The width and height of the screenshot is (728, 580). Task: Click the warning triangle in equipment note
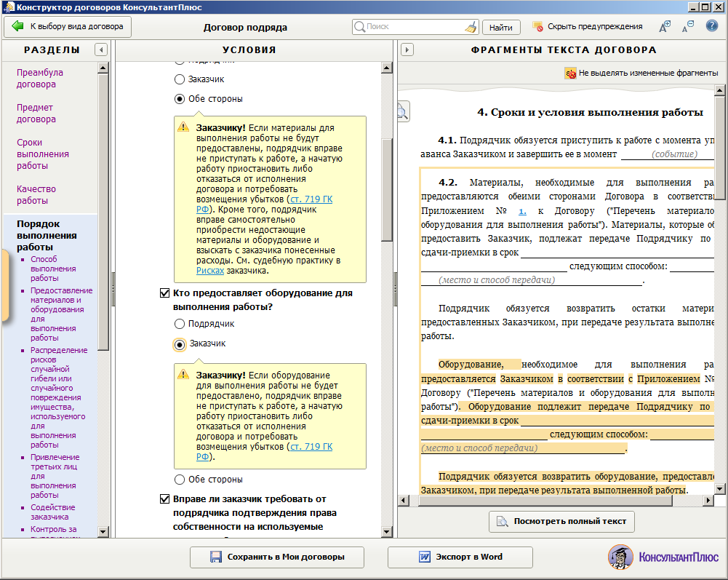coord(183,374)
